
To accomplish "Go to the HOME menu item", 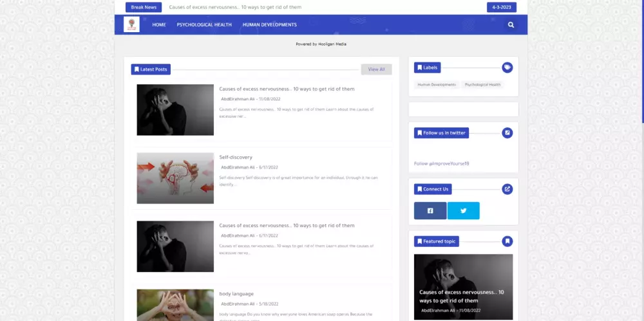I will click(159, 24).
